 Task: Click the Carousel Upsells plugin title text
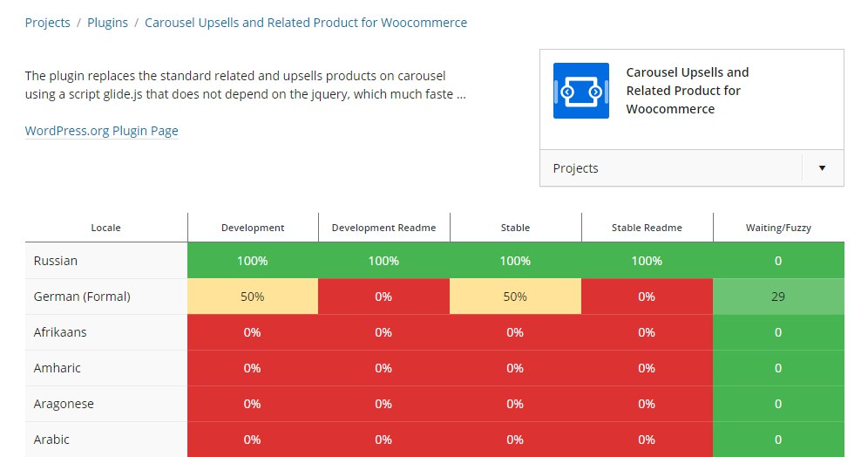[688, 91]
